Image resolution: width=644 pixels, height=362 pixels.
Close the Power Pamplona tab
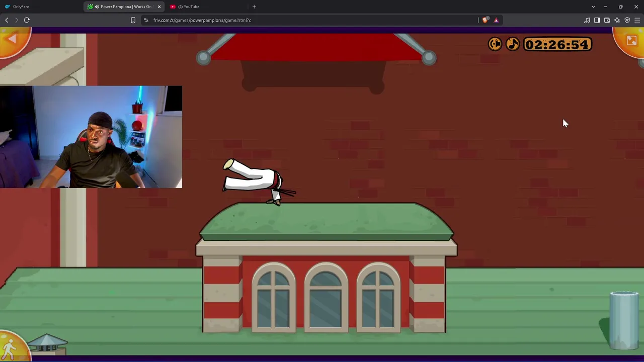click(x=159, y=7)
